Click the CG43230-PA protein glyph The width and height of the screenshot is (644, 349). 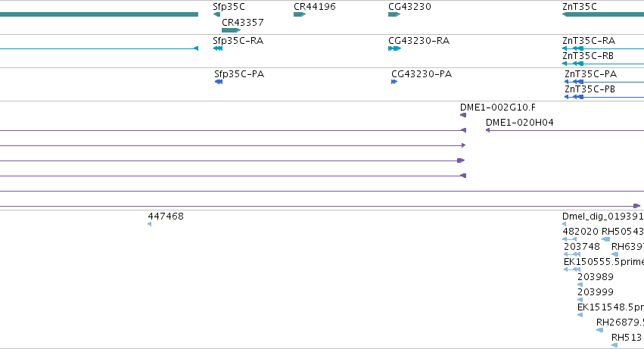(394, 82)
